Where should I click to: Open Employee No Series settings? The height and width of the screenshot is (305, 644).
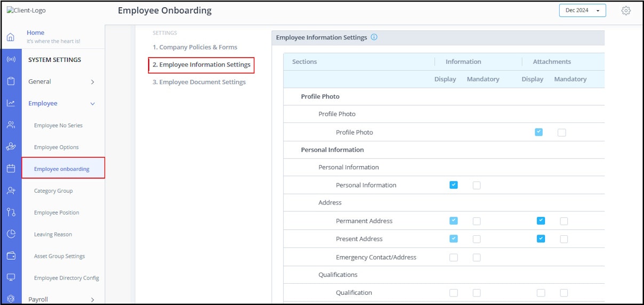(x=58, y=126)
